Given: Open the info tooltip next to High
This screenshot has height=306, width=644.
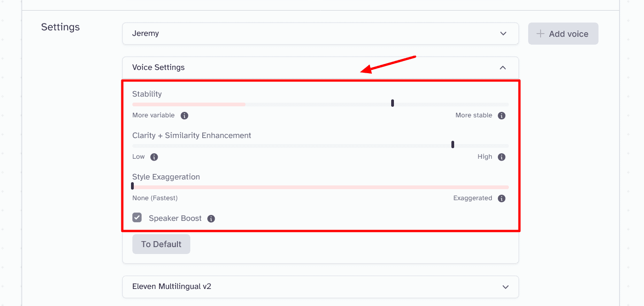Looking at the screenshot, I should tap(502, 157).
